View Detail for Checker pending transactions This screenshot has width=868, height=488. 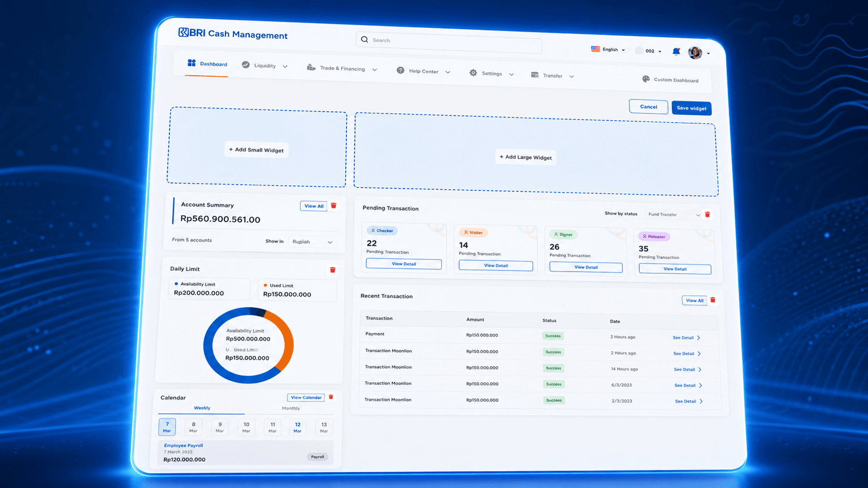pos(403,264)
